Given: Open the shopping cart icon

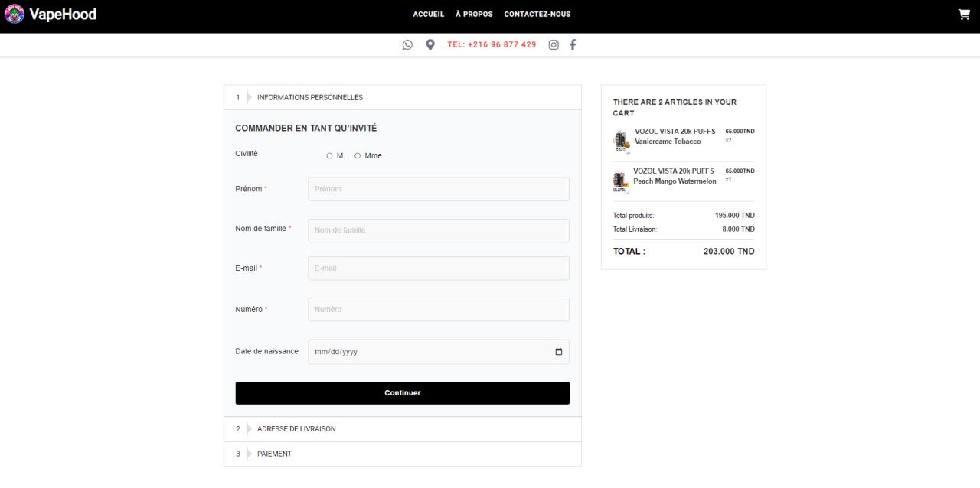Looking at the screenshot, I should point(964,14).
